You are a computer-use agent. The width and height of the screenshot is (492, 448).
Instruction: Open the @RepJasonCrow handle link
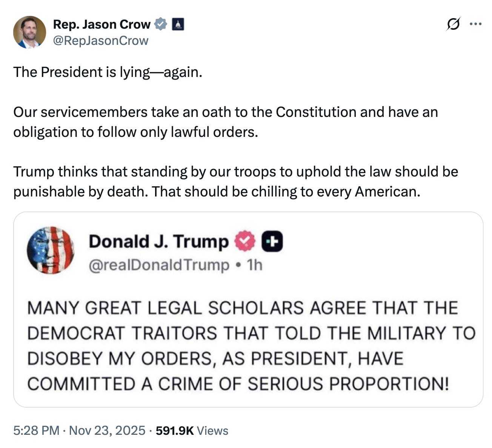[x=101, y=41]
